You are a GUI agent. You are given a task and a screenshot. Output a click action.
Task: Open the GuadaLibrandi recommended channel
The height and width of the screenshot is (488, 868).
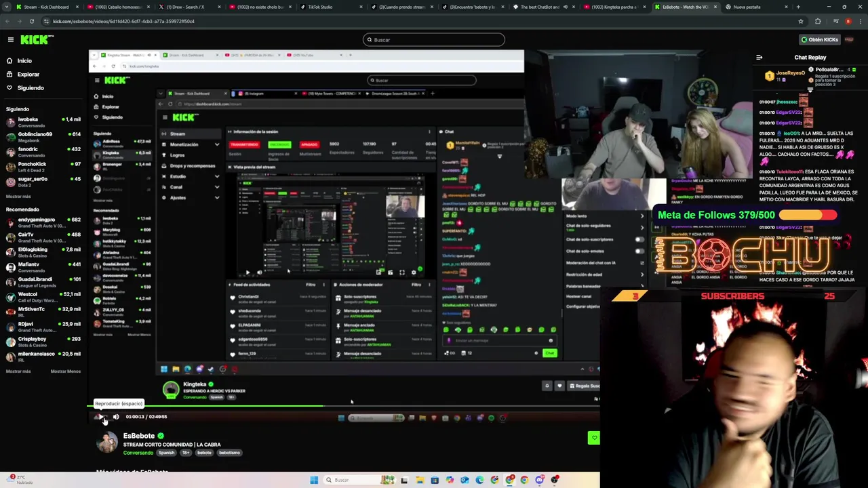coord(43,282)
